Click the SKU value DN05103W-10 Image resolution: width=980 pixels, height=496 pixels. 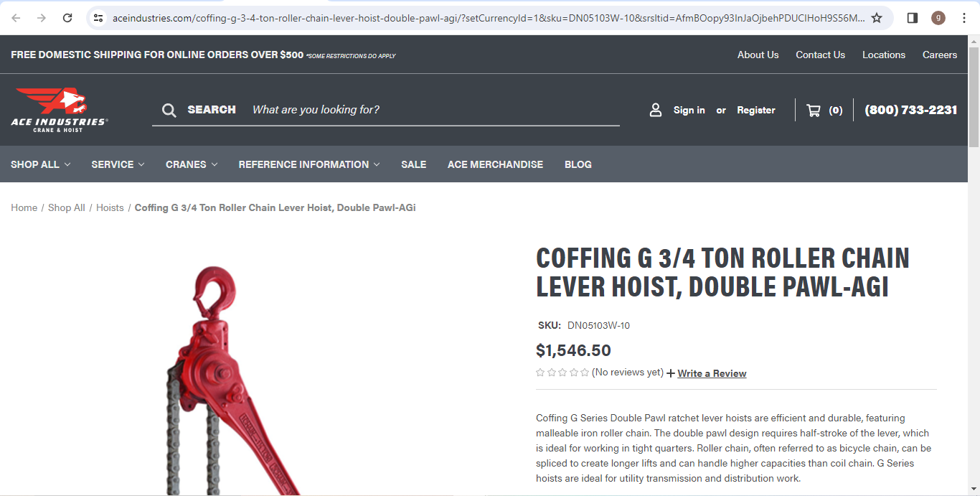598,325
